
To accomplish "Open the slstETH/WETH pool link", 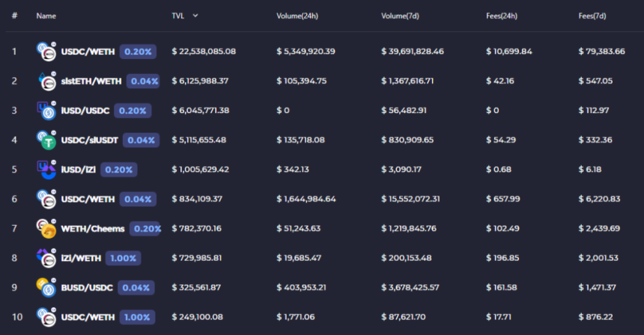I will tap(91, 81).
